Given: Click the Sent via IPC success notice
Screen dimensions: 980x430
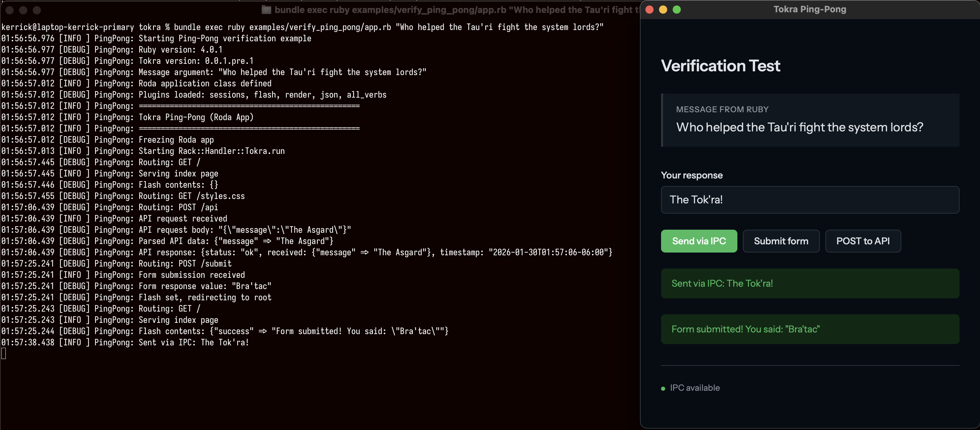Looking at the screenshot, I should (x=810, y=283).
